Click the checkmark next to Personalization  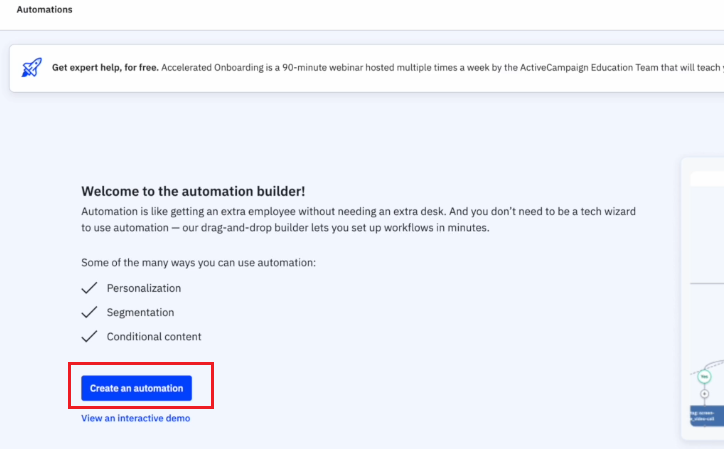pyautogui.click(x=89, y=288)
